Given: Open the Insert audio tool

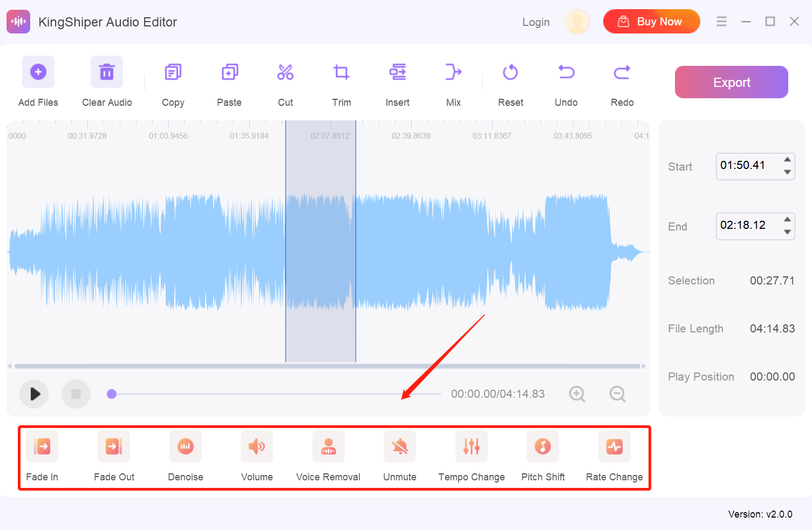Looking at the screenshot, I should tap(398, 72).
